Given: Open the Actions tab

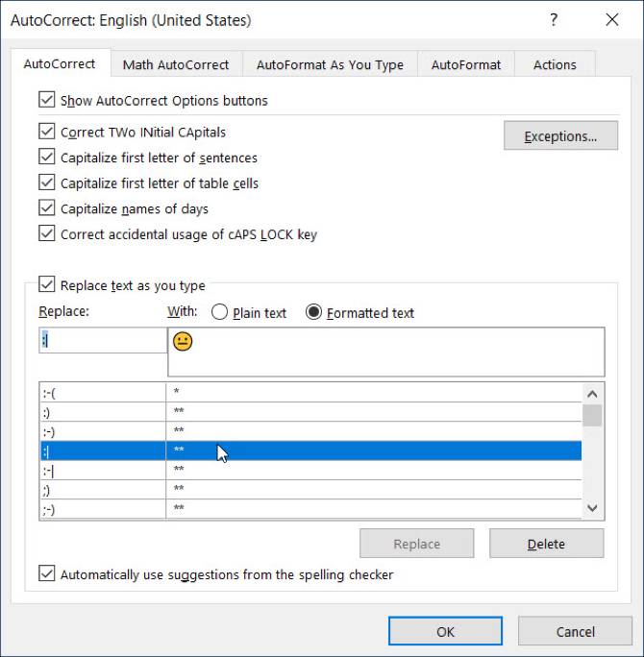Looking at the screenshot, I should coord(555,64).
